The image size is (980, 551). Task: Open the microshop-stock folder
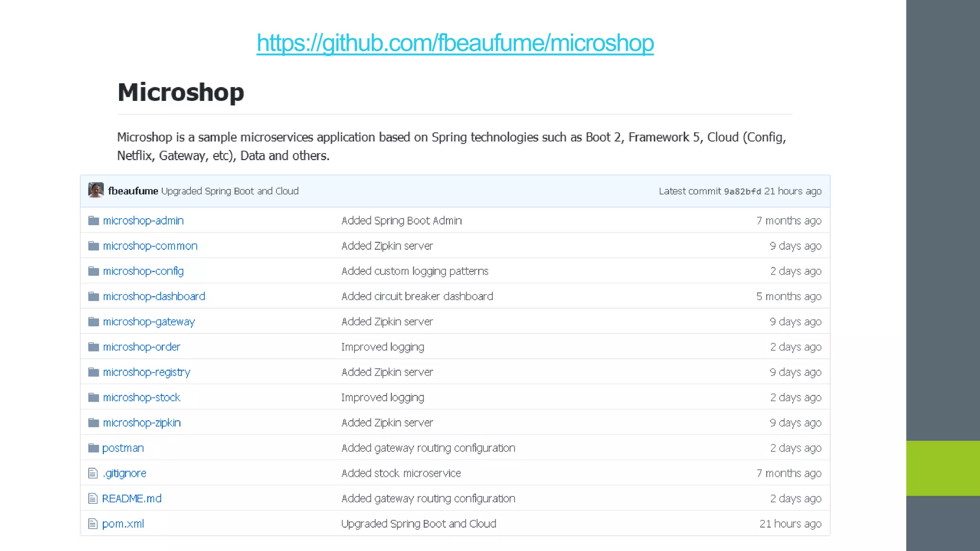[142, 397]
